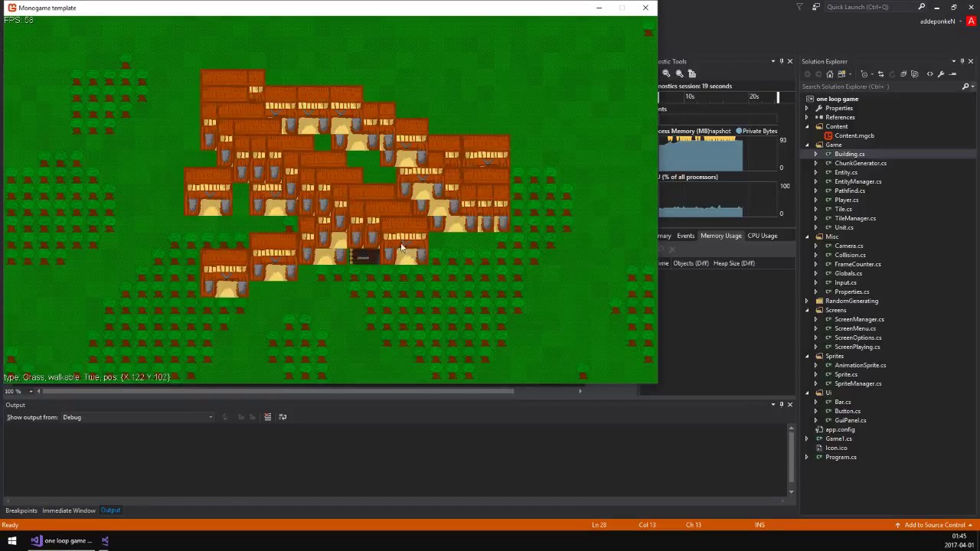Open Memory Usage tab
The width and height of the screenshot is (980, 551).
[x=720, y=236]
